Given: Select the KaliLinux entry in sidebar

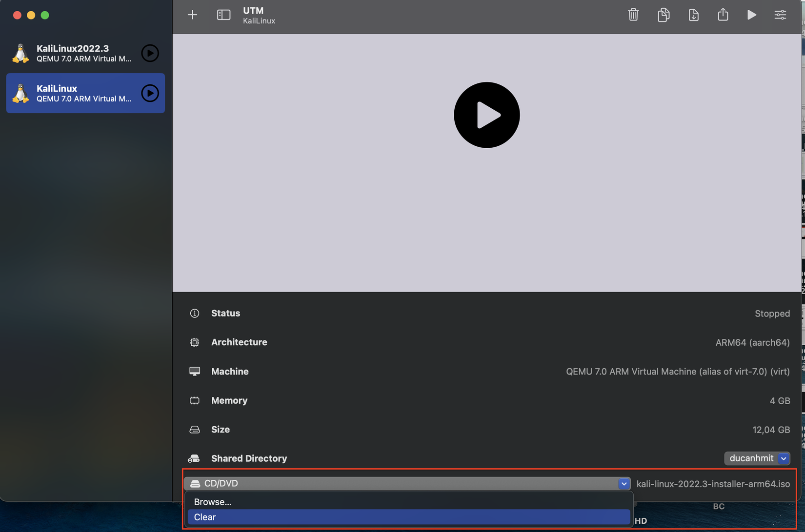Looking at the screenshot, I should point(73,93).
